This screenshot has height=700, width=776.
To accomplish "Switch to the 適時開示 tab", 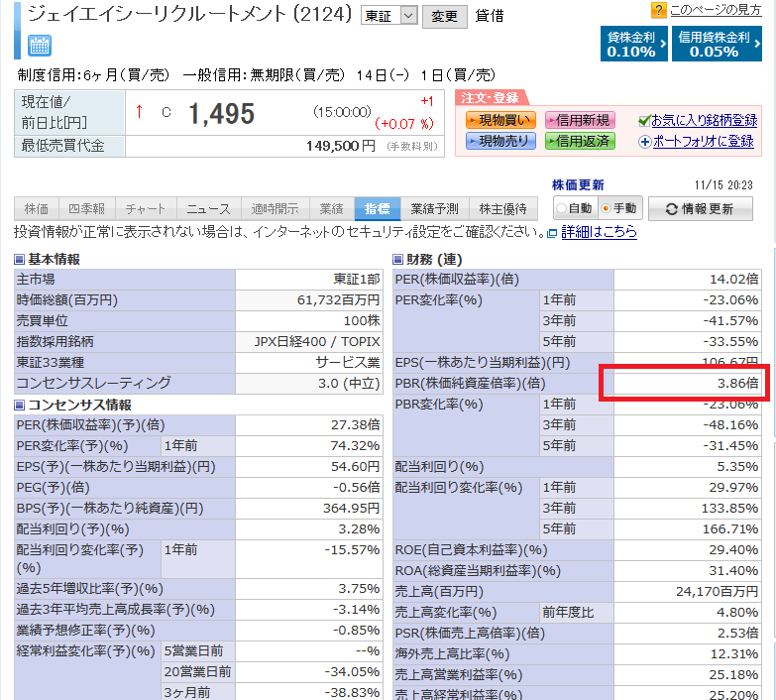I will tap(276, 209).
